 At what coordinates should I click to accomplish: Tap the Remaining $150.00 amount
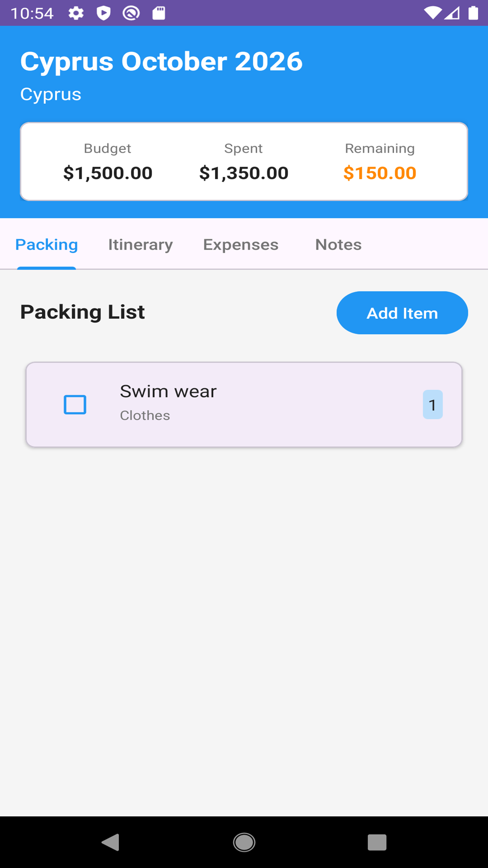380,173
